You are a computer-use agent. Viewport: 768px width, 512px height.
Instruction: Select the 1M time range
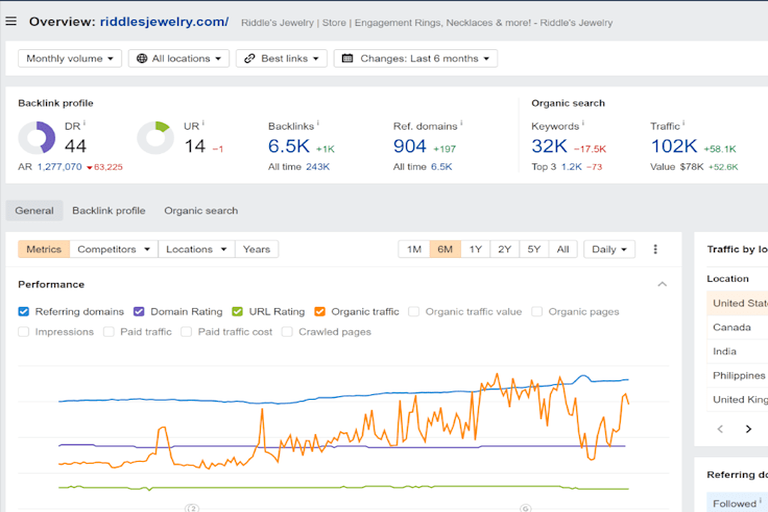414,249
